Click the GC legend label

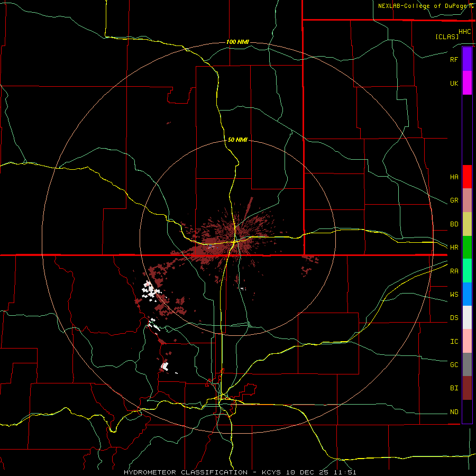[x=454, y=364]
